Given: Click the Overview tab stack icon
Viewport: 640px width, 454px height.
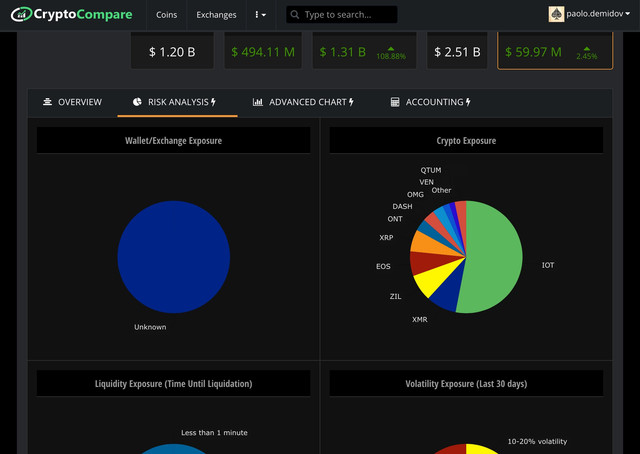Looking at the screenshot, I should pyautogui.click(x=47, y=102).
